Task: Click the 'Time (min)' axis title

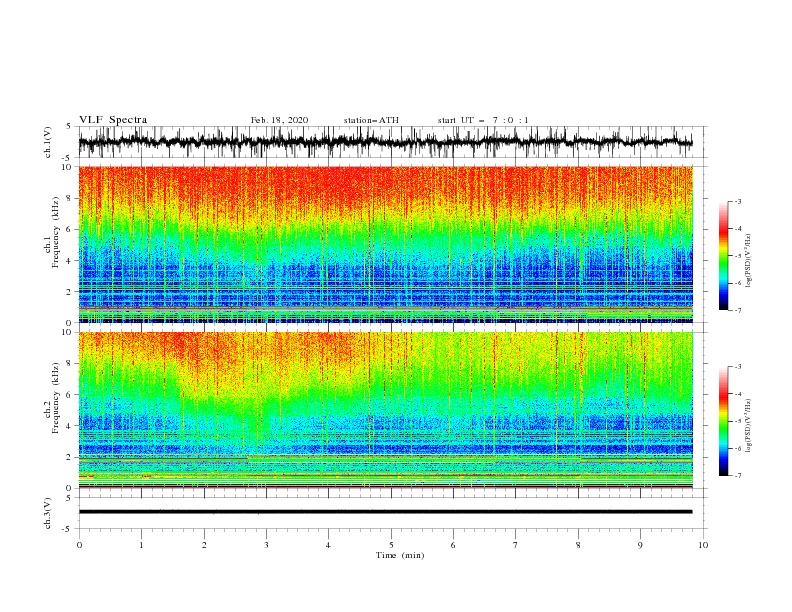Action: 400,555
